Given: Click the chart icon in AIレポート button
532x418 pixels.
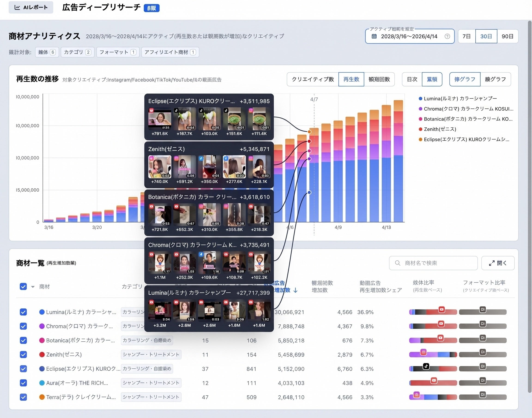Looking at the screenshot, I should 17,7.
